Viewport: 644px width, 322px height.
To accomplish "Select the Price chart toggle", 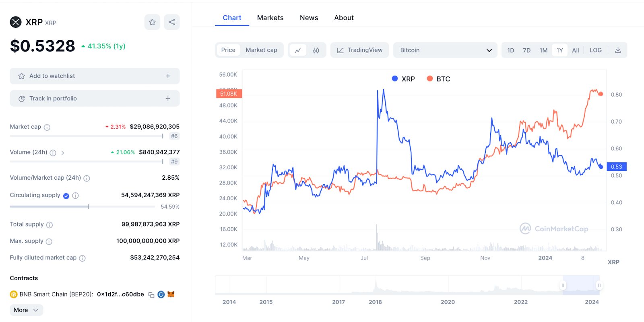I will [228, 50].
